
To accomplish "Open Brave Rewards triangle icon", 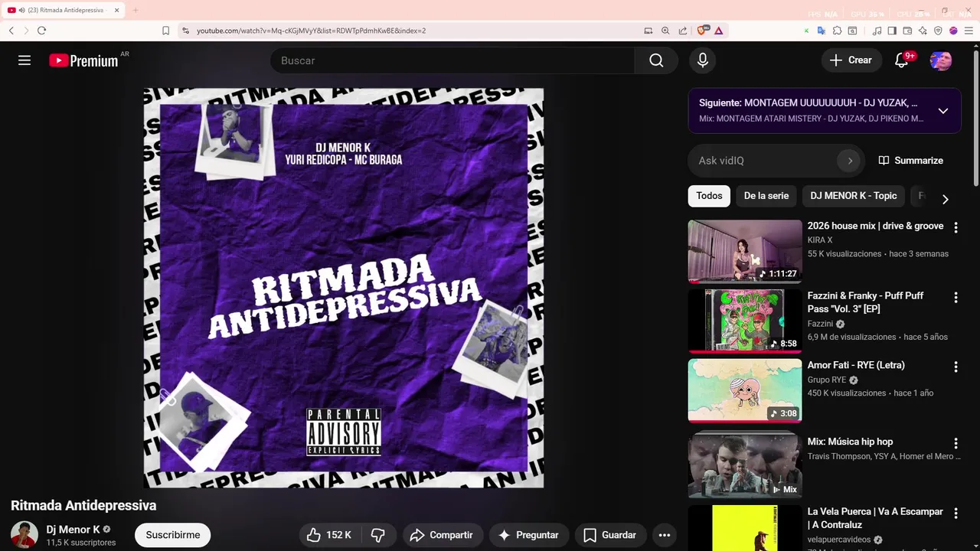I will pyautogui.click(x=719, y=31).
